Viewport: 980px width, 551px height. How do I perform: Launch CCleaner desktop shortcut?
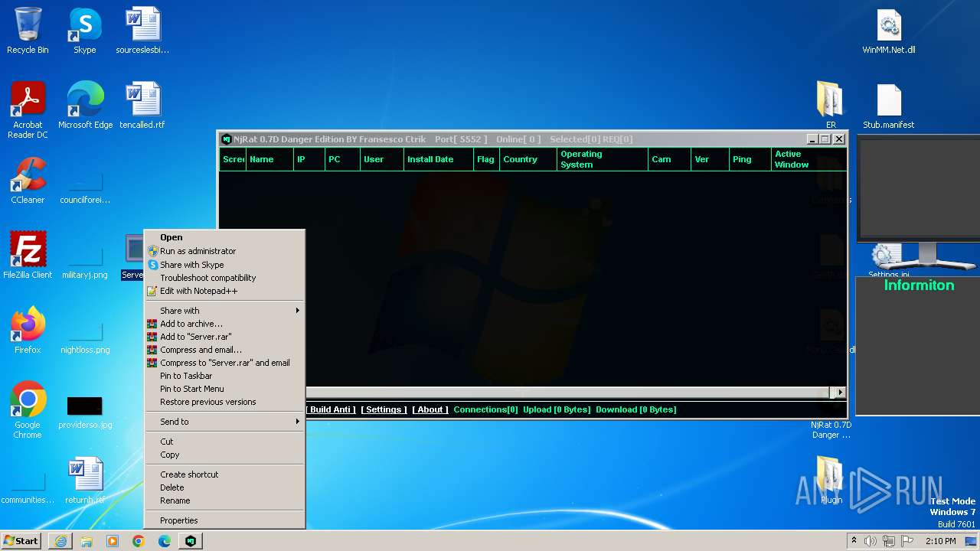pyautogui.click(x=28, y=181)
